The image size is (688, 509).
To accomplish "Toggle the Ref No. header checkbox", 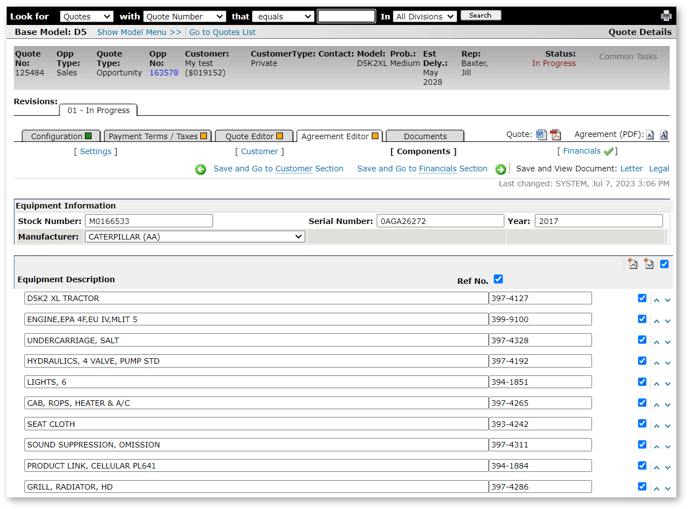I will pos(498,280).
